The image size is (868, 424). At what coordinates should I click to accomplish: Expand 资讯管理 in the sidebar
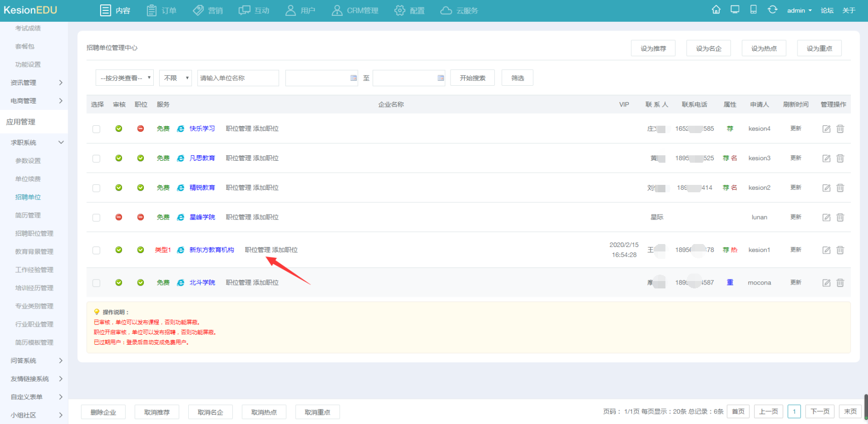34,82
